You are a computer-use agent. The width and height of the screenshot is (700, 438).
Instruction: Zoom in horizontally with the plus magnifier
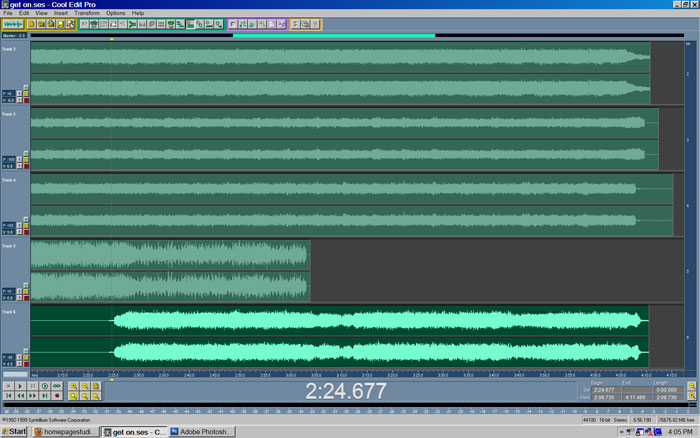[x=74, y=386]
